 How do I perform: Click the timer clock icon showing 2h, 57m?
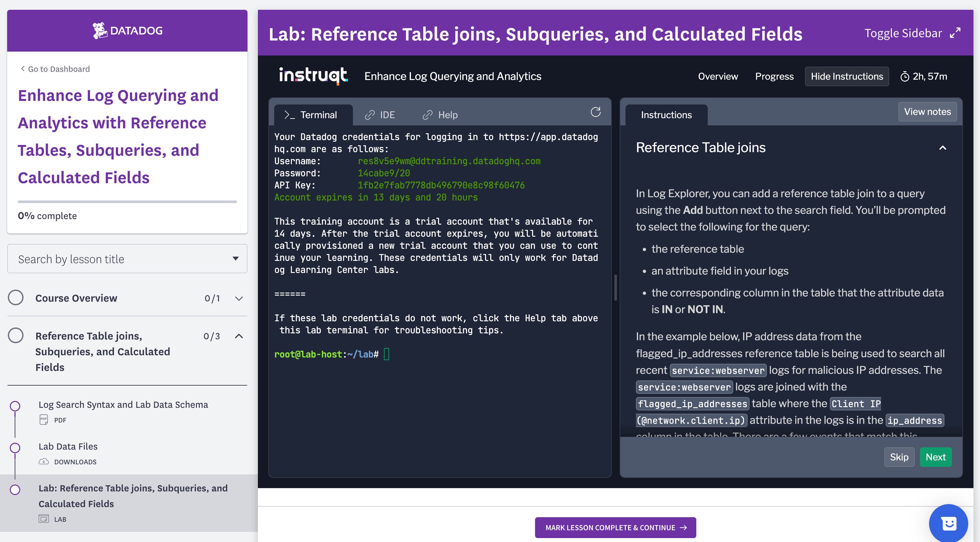click(906, 76)
